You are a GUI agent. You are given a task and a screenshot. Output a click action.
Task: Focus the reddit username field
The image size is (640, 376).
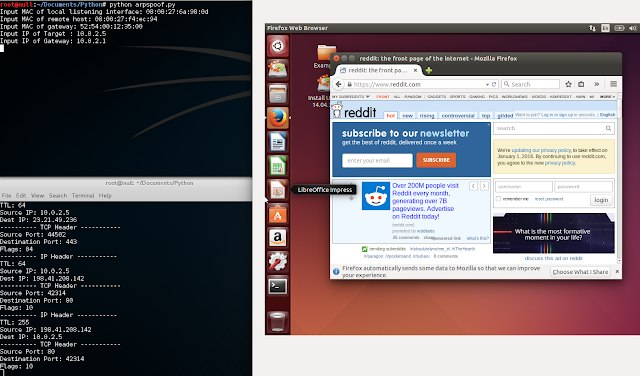pos(523,187)
